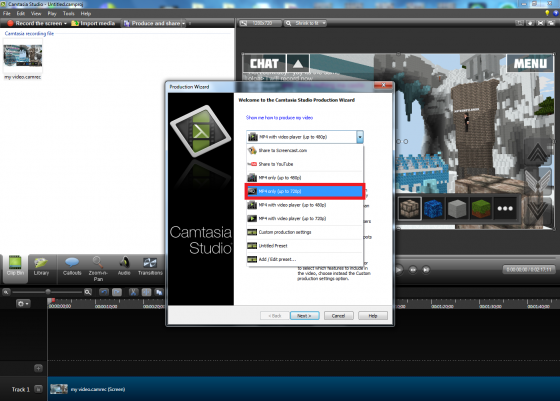Click the preview playback seek bar
This screenshot has width=560, height=401.
pos(475,257)
